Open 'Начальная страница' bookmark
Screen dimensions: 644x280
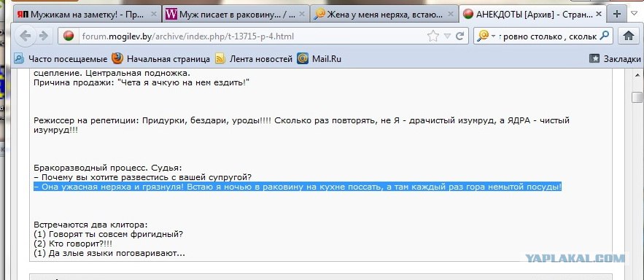pos(161,59)
